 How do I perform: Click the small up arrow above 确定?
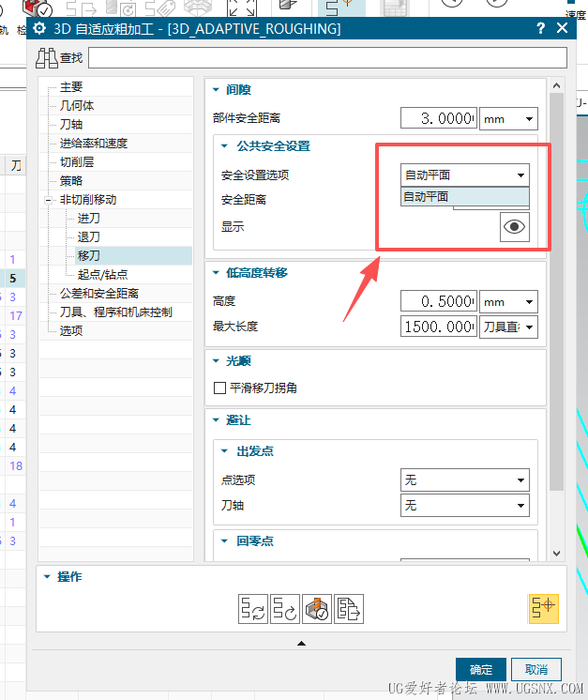(302, 644)
